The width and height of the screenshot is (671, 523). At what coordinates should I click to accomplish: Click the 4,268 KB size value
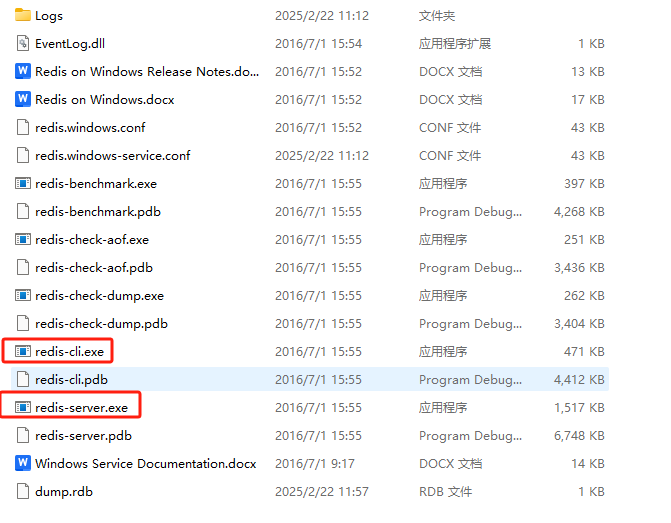pyautogui.click(x=579, y=212)
